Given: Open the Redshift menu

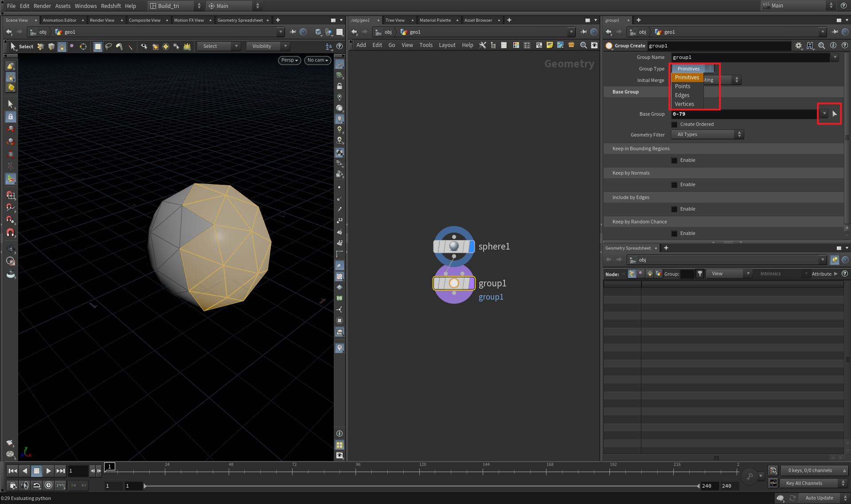Looking at the screenshot, I should click(x=111, y=6).
